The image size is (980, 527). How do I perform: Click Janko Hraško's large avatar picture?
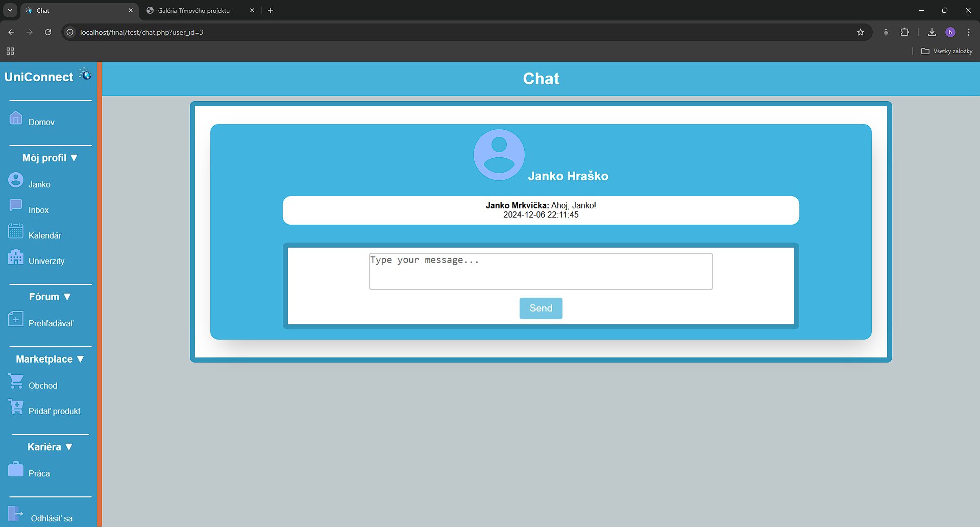(499, 155)
